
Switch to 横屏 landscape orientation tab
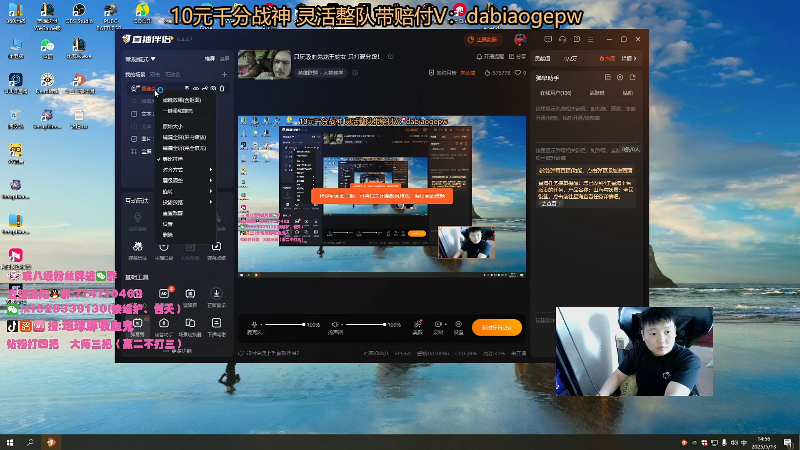click(x=210, y=59)
